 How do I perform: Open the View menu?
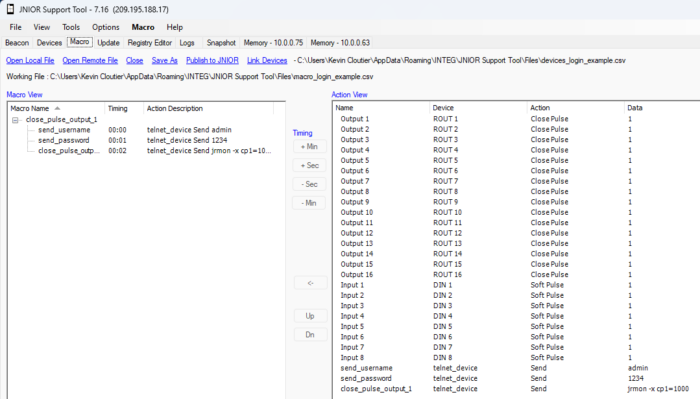coord(42,27)
